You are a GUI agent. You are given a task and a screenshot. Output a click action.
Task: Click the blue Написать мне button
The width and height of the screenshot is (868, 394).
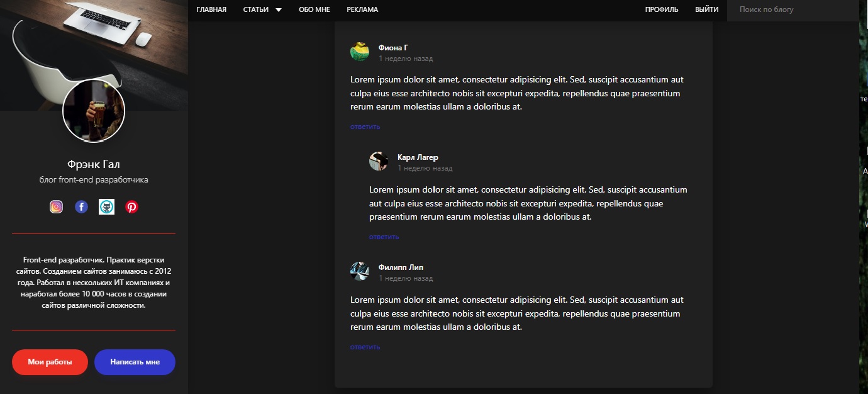click(x=135, y=362)
